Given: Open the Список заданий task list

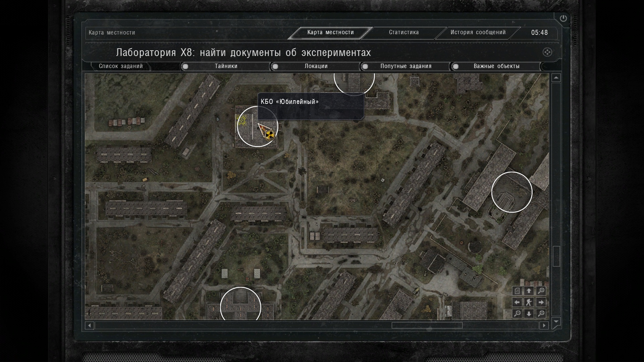Looking at the screenshot, I should pos(121,66).
